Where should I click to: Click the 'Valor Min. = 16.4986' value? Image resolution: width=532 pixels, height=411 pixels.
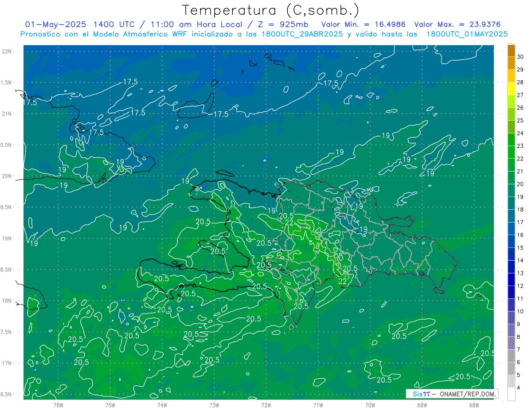tap(364, 24)
